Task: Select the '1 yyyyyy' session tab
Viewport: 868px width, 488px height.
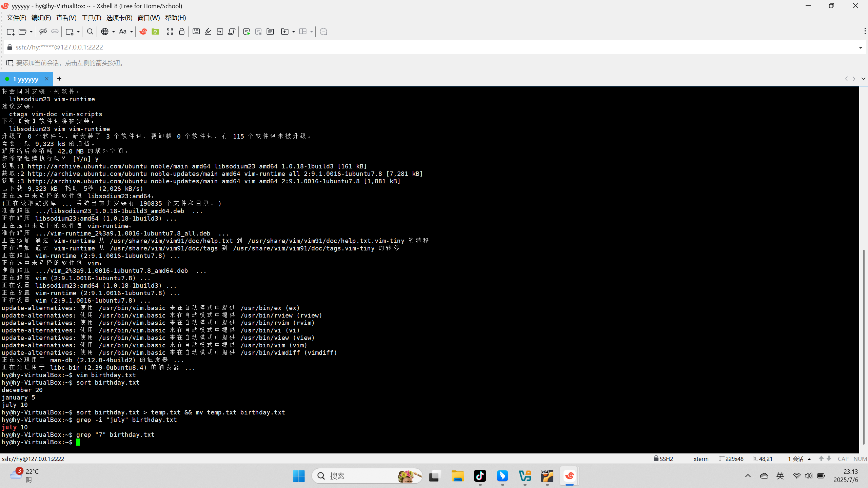Action: point(25,79)
